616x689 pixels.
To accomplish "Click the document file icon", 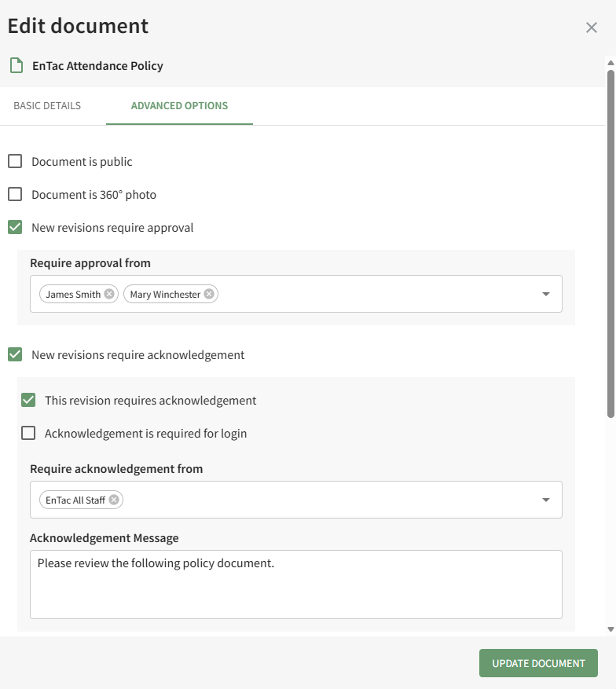I will click(x=16, y=65).
